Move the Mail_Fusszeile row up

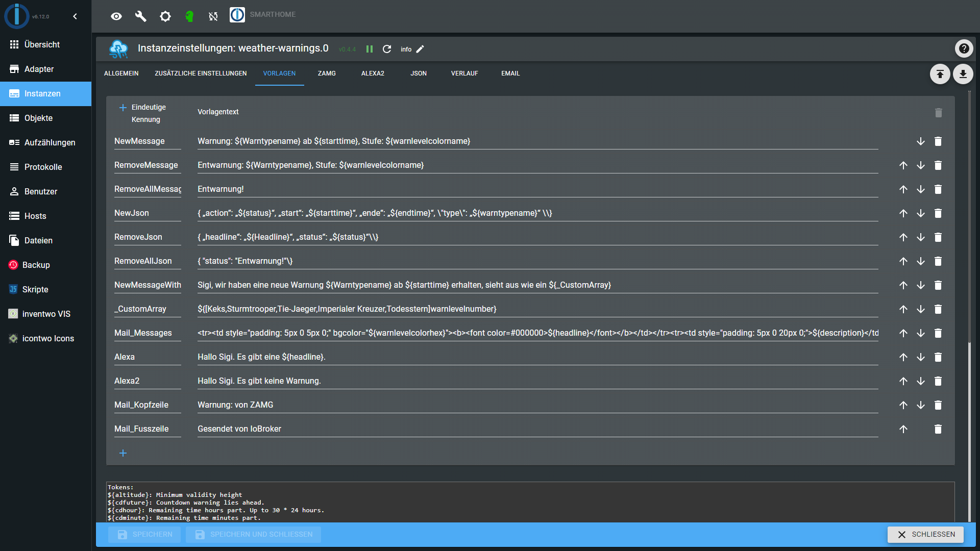pos(903,429)
